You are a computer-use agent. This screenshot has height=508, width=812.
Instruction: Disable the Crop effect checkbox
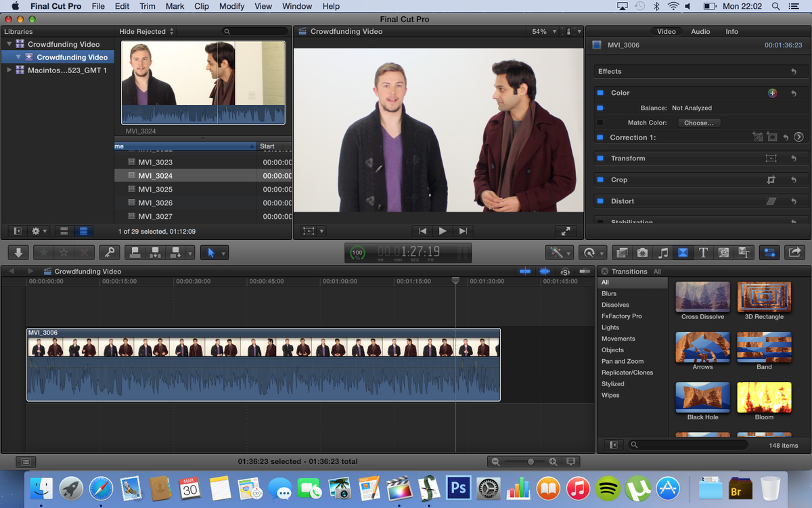pyautogui.click(x=600, y=179)
